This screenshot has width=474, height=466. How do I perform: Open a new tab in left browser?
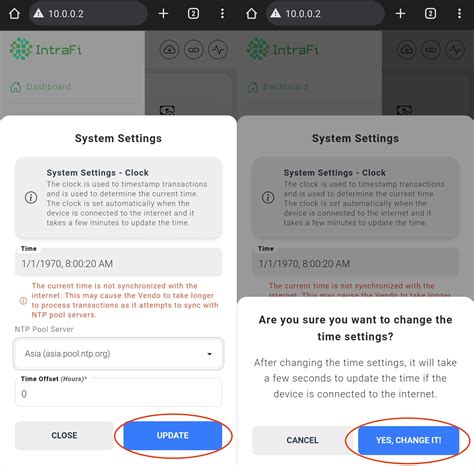click(x=163, y=14)
